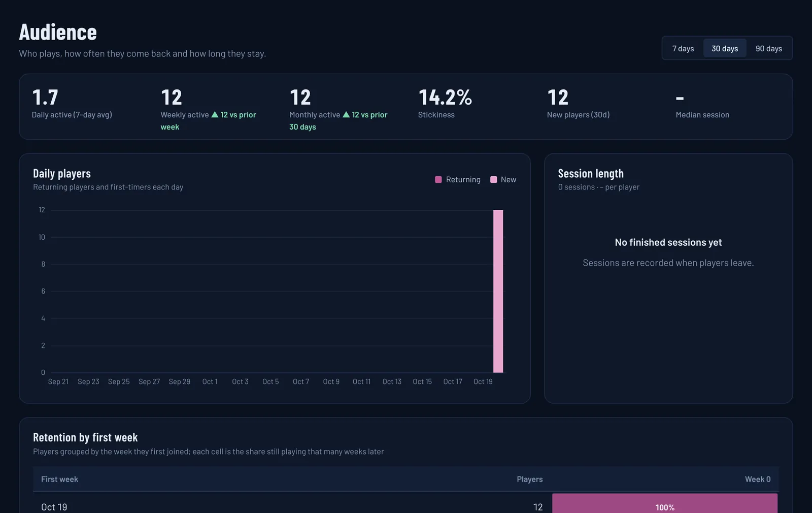Click the 1.7 Daily active value
This screenshot has width=812, height=513.
point(45,98)
